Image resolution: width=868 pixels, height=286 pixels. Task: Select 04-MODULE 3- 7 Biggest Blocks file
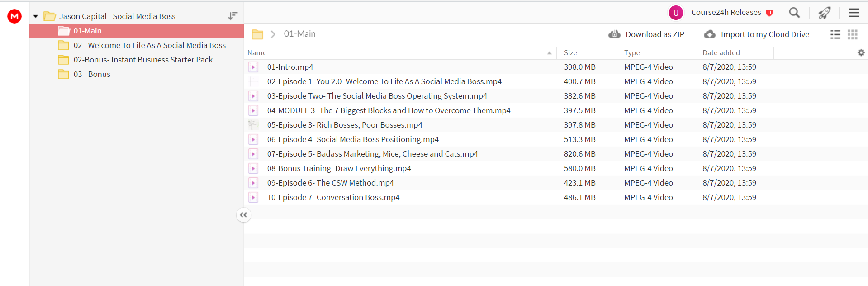[x=389, y=110]
